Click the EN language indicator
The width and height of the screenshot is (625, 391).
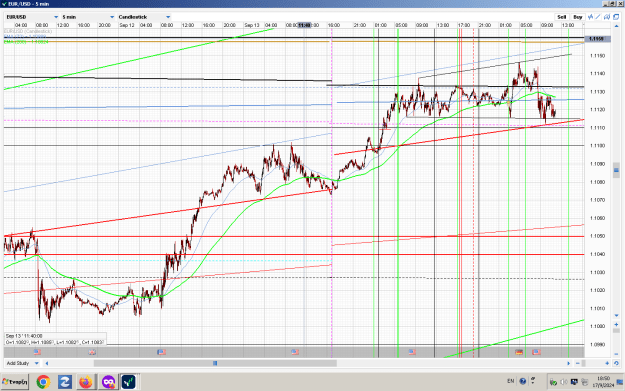[511, 381]
